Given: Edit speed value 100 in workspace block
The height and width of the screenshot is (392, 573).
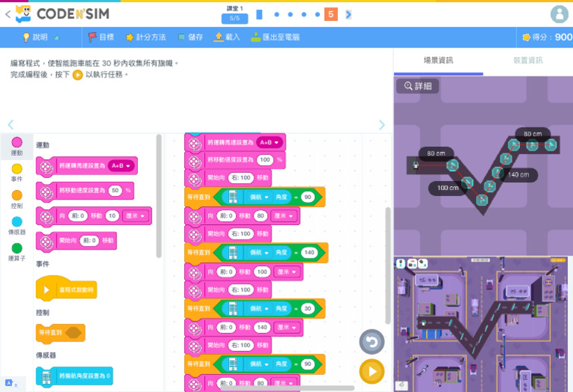Looking at the screenshot, I should [x=265, y=160].
